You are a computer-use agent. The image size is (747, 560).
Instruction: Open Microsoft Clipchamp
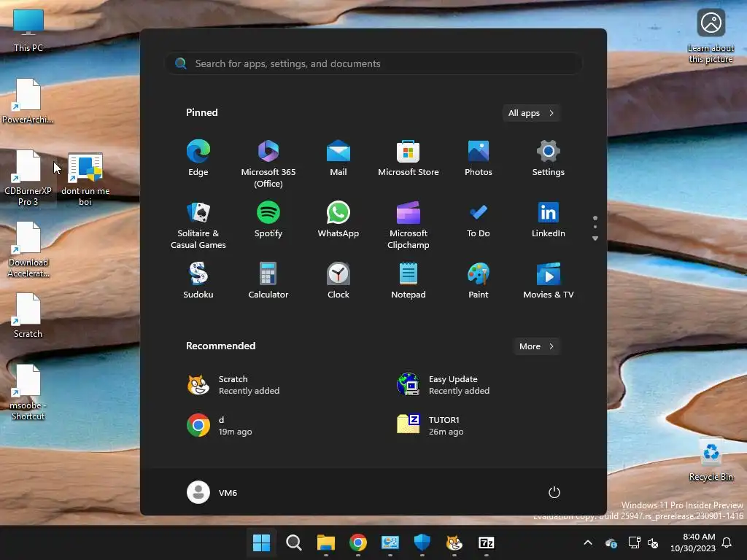tap(409, 225)
